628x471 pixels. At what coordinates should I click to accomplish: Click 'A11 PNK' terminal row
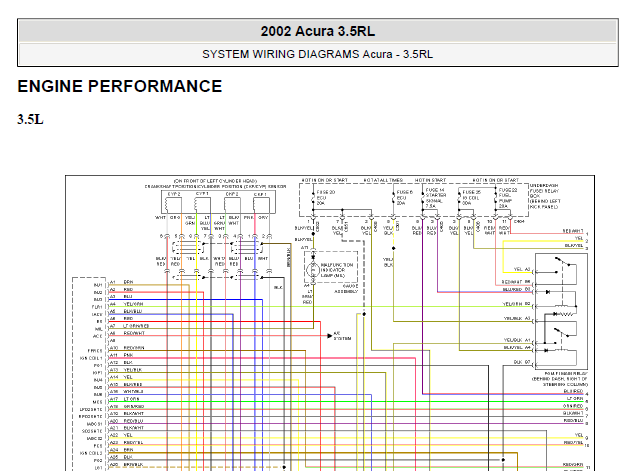pyautogui.click(x=122, y=355)
